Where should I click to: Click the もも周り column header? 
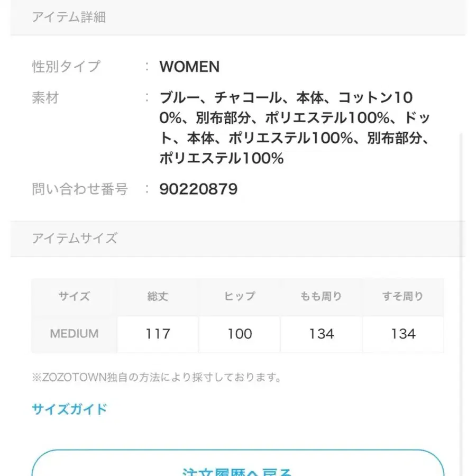click(x=321, y=296)
